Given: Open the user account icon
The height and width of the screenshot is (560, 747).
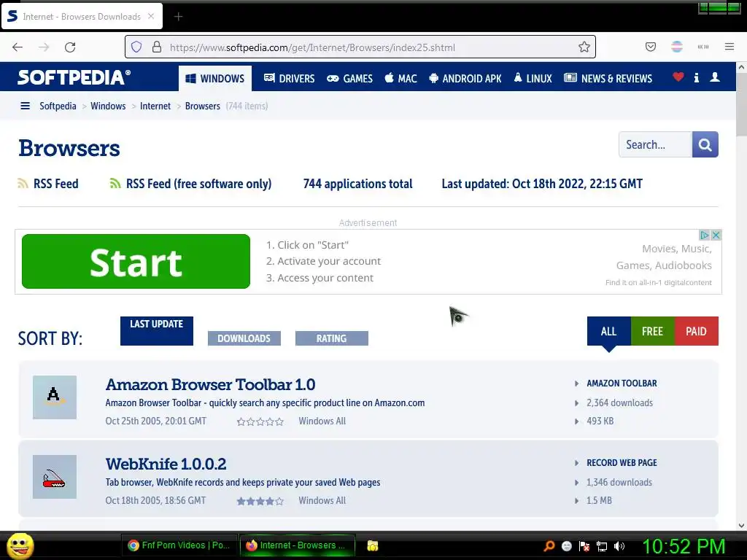Looking at the screenshot, I should click(715, 77).
